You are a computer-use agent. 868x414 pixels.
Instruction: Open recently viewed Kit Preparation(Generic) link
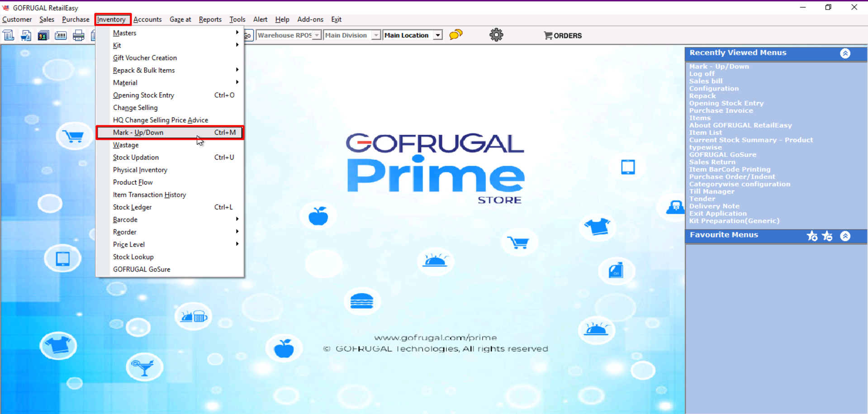click(x=734, y=221)
